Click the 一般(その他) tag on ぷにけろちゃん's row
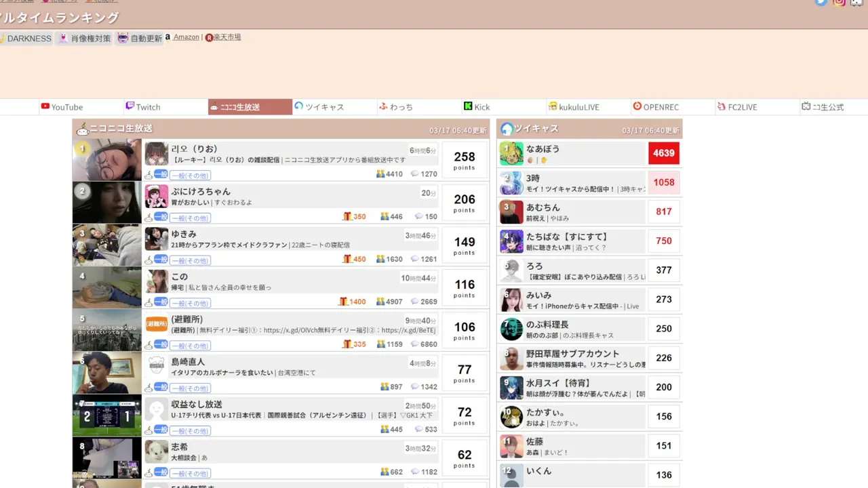 point(190,218)
